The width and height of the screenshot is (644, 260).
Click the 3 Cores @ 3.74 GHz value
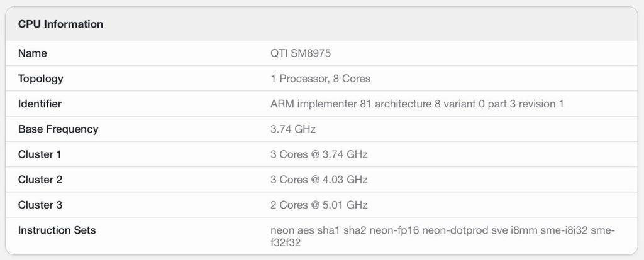tap(319, 154)
